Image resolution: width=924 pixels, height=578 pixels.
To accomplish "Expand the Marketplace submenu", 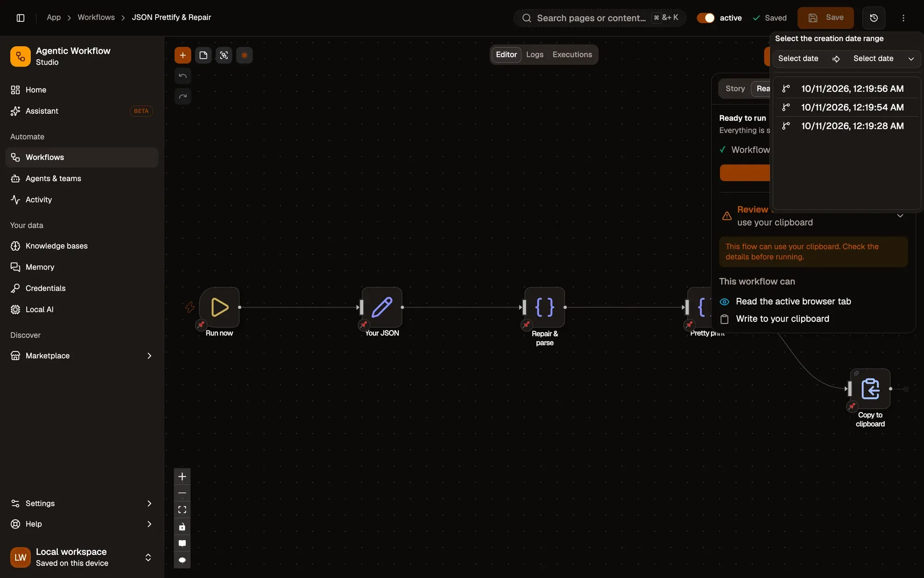I will pos(149,356).
